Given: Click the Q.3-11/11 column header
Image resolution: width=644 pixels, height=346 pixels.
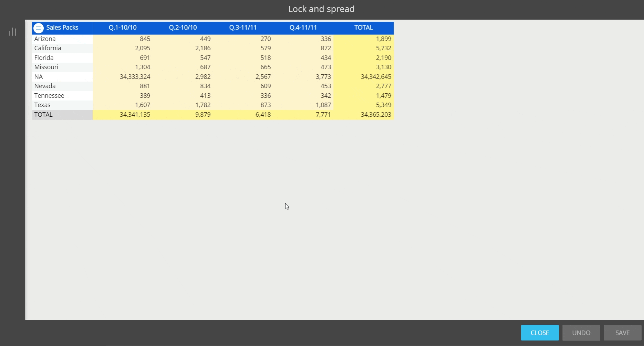Looking at the screenshot, I should tap(243, 28).
